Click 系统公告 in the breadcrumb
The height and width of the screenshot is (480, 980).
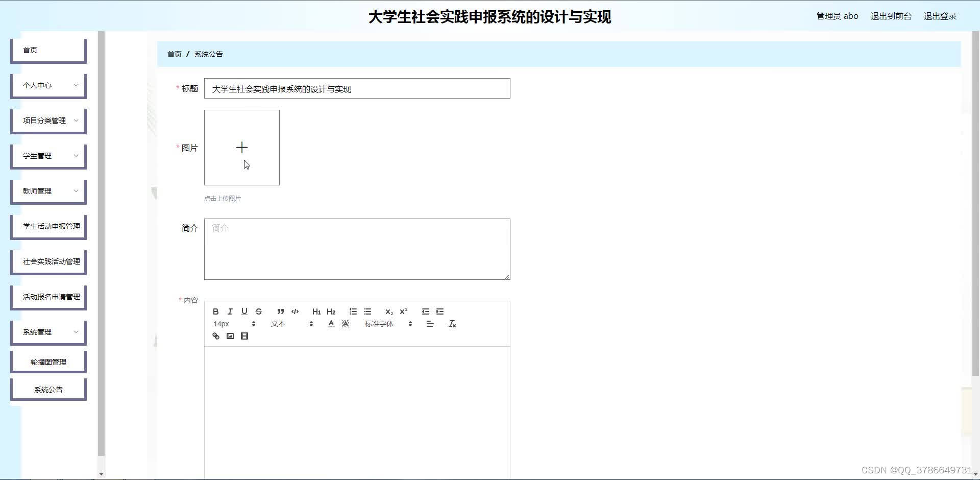(208, 54)
